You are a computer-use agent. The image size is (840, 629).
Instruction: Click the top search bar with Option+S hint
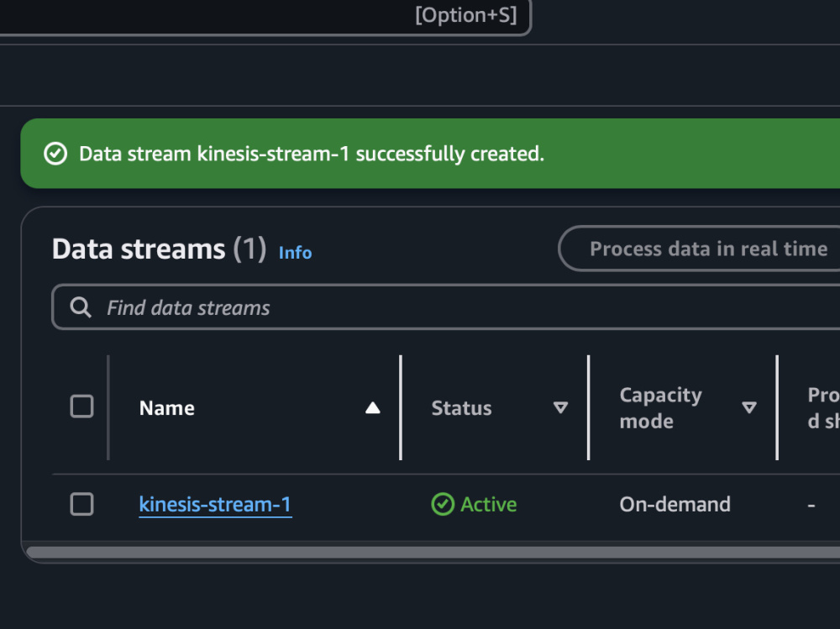point(265,16)
